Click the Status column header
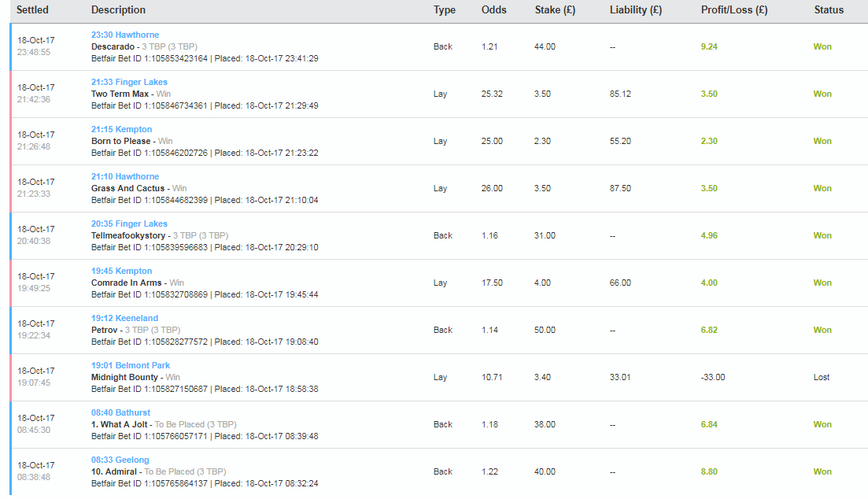The image size is (868, 499). (x=829, y=10)
